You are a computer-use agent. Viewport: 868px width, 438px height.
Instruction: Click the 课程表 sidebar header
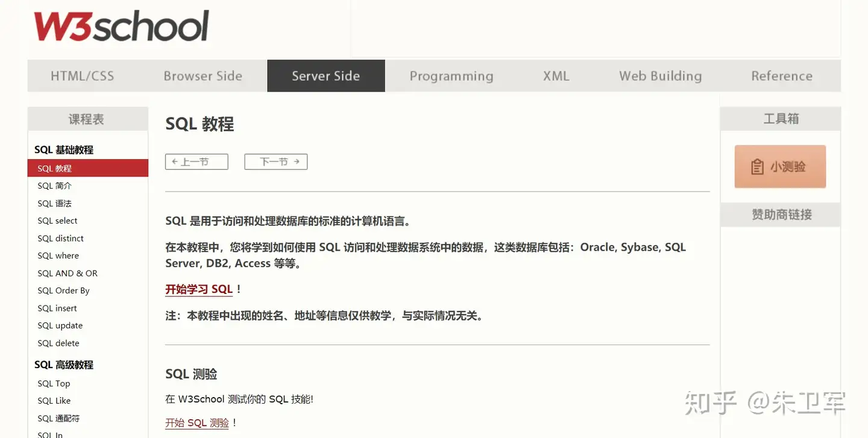pyautogui.click(x=88, y=119)
